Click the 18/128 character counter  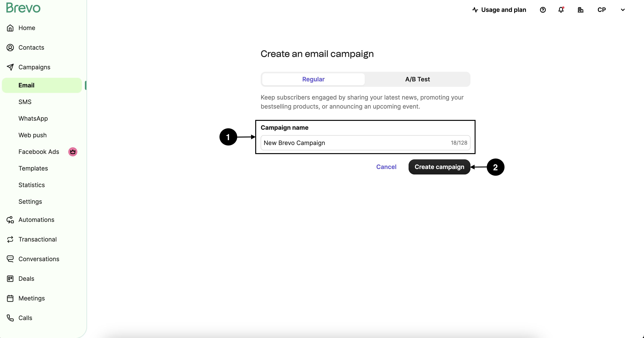coord(459,143)
